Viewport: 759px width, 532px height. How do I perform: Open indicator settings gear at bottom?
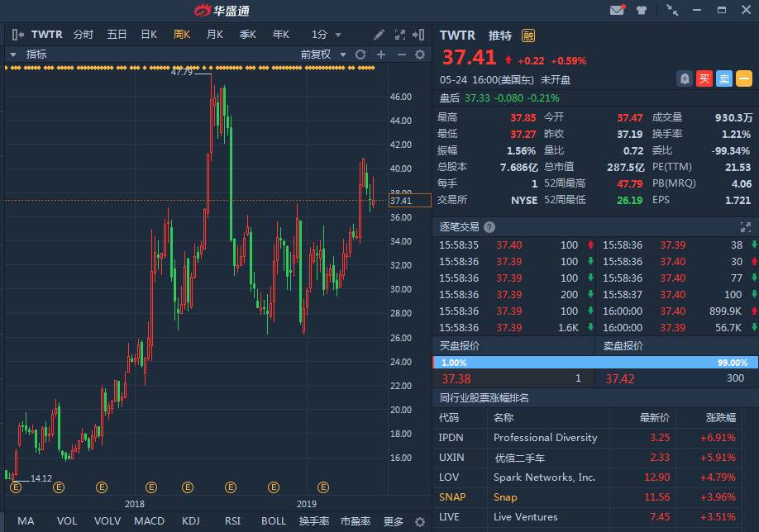[420, 522]
